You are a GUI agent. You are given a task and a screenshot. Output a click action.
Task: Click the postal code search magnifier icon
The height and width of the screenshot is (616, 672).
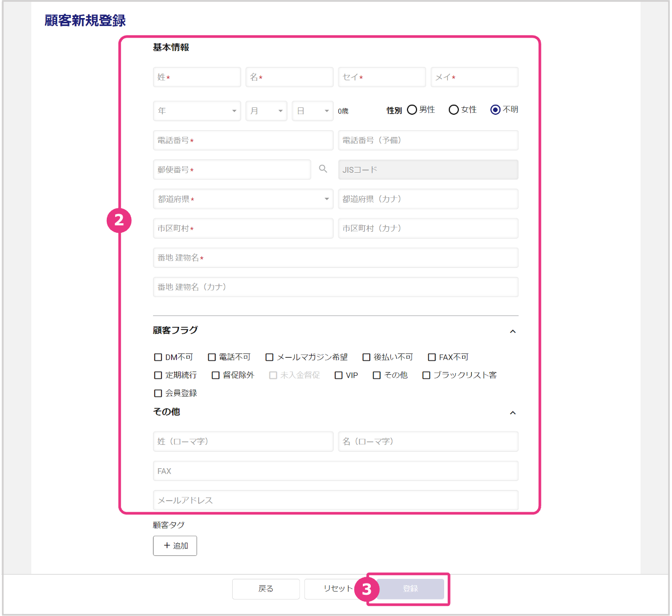tap(323, 169)
